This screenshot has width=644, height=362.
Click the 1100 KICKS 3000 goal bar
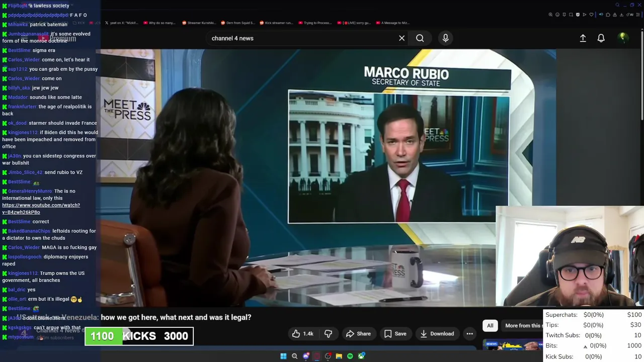tap(139, 336)
